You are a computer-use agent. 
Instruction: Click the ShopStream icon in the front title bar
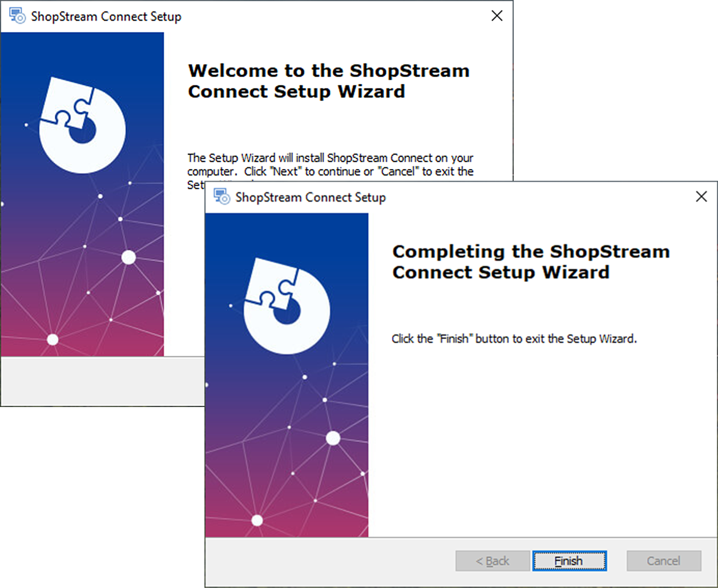[x=222, y=197]
